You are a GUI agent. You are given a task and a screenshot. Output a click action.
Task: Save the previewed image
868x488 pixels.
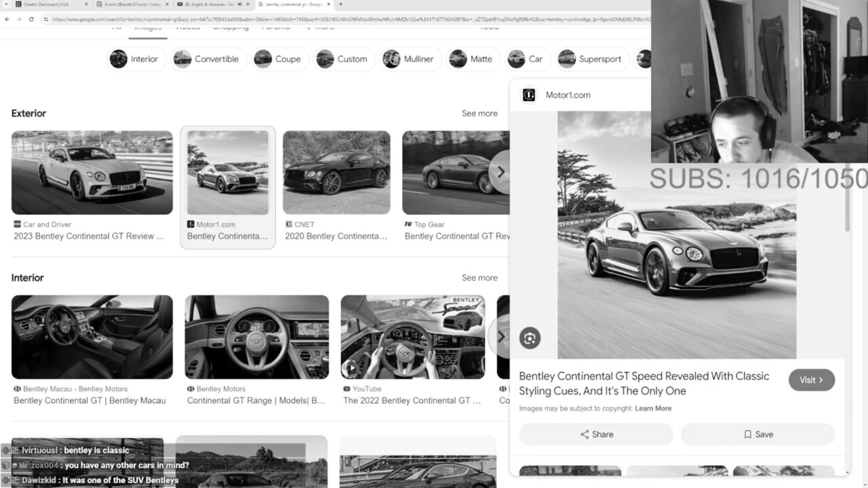(757, 434)
